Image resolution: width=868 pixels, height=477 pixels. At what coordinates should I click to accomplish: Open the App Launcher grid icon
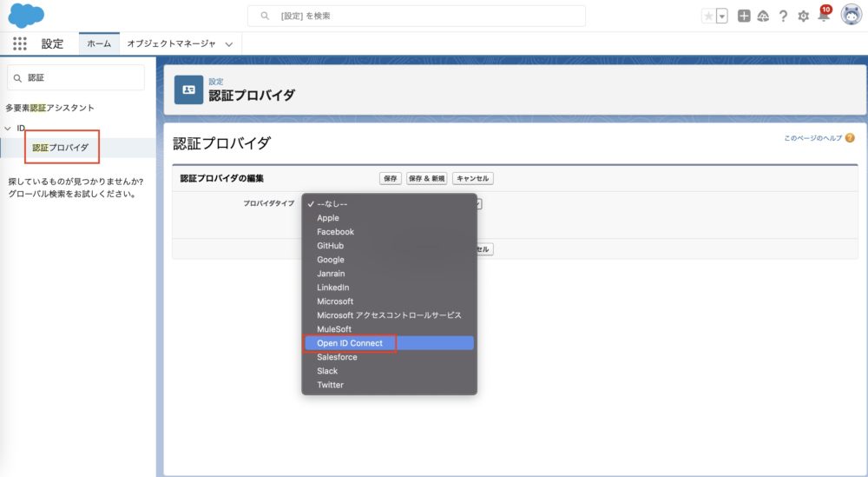click(20, 43)
